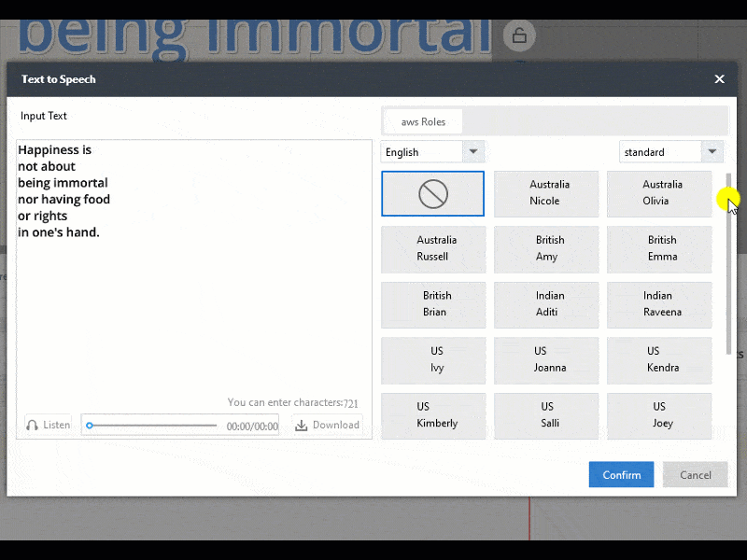This screenshot has height=560, width=747.
Task: Open the English language combo box
Action: tap(432, 151)
